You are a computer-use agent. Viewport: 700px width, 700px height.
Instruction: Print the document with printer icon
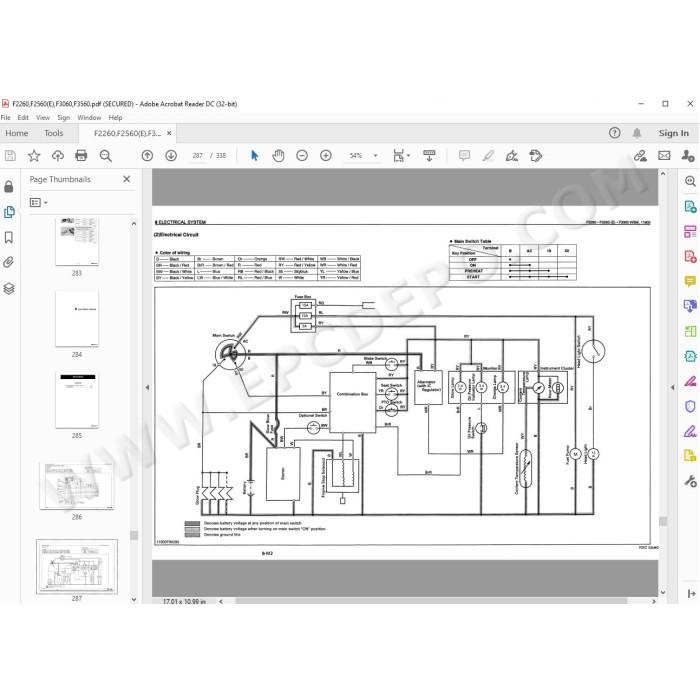[x=81, y=156]
